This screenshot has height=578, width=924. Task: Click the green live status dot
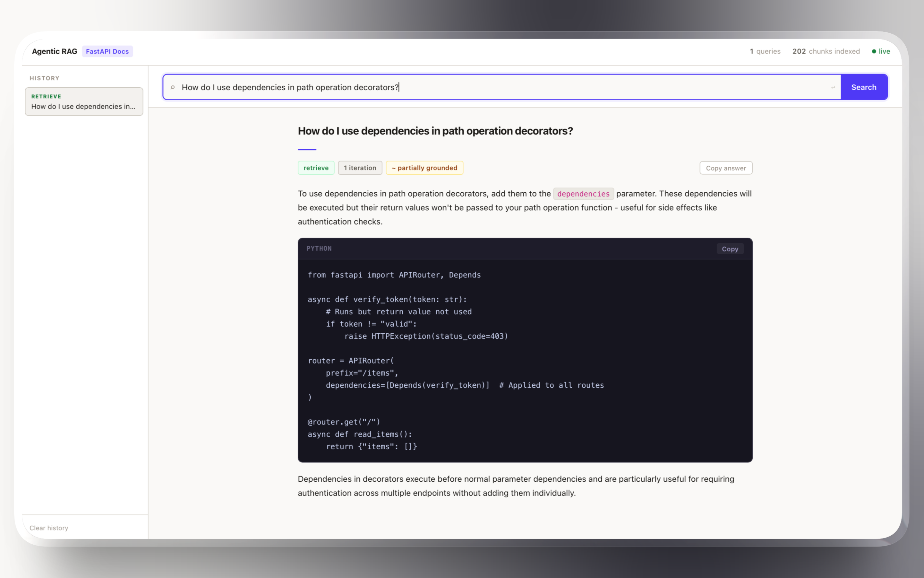(x=874, y=51)
